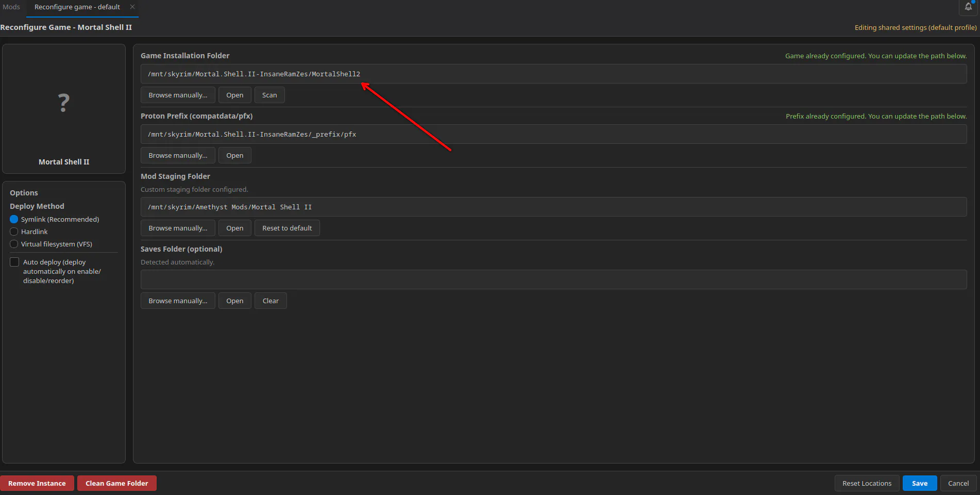
Task: Browse manually for Mod Staging Folder
Action: (178, 228)
